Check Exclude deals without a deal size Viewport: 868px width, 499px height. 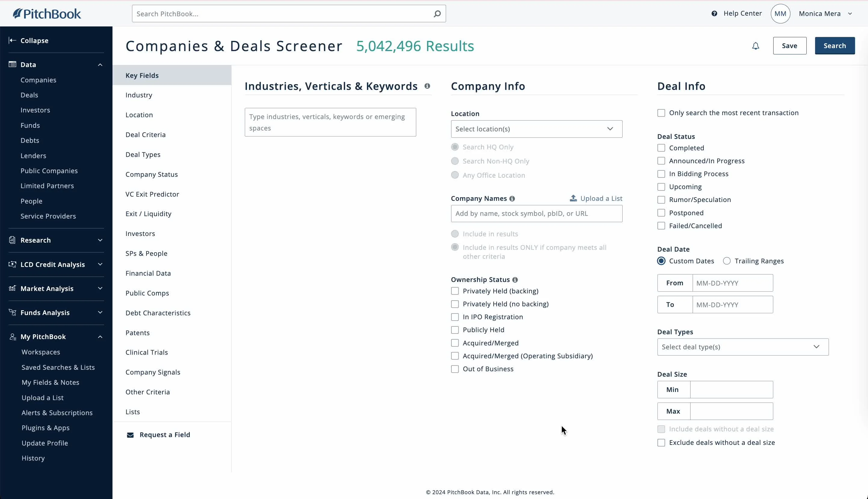pos(661,443)
